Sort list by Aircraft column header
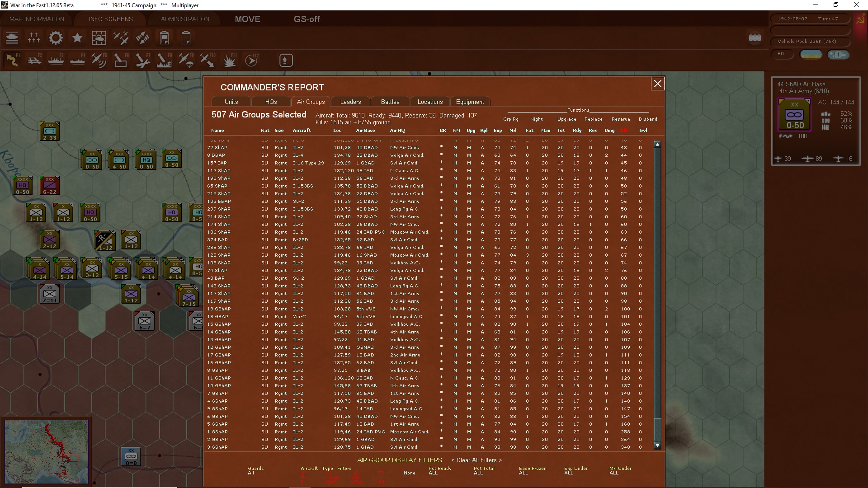Viewport: 868px width, 488px height. click(x=302, y=131)
